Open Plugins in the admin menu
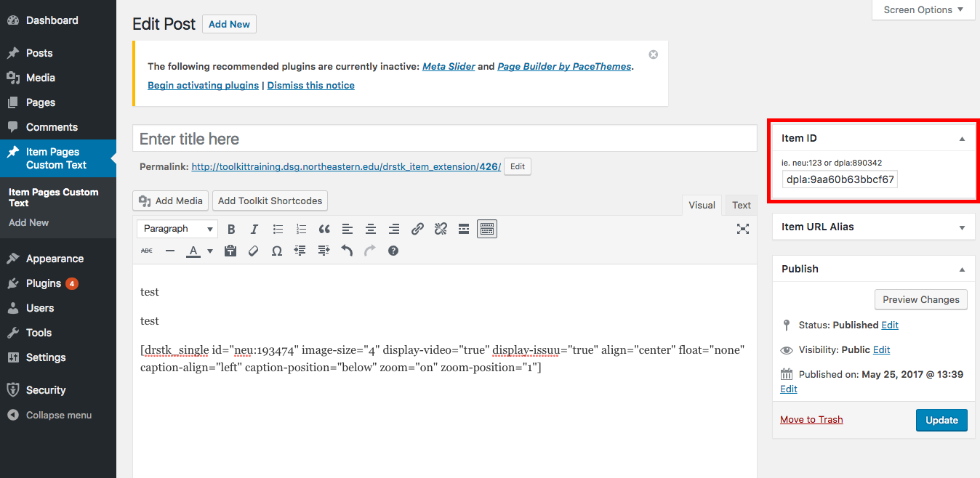 tap(44, 283)
